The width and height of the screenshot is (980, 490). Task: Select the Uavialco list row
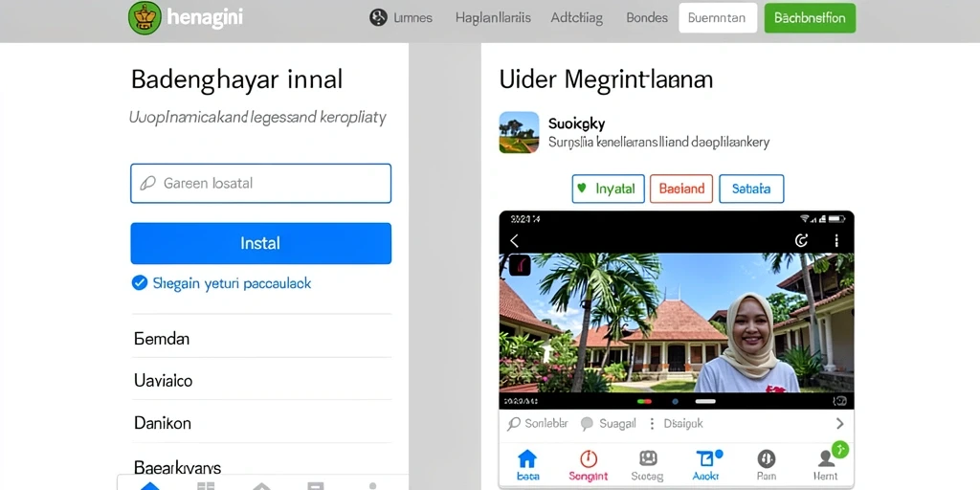(x=261, y=380)
